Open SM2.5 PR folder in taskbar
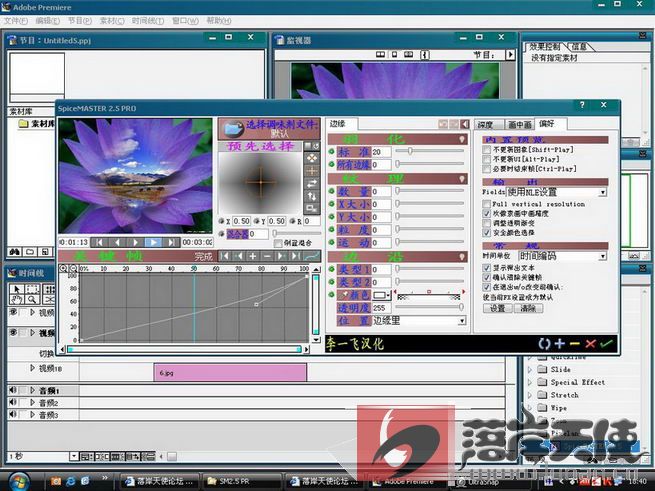 [240, 481]
